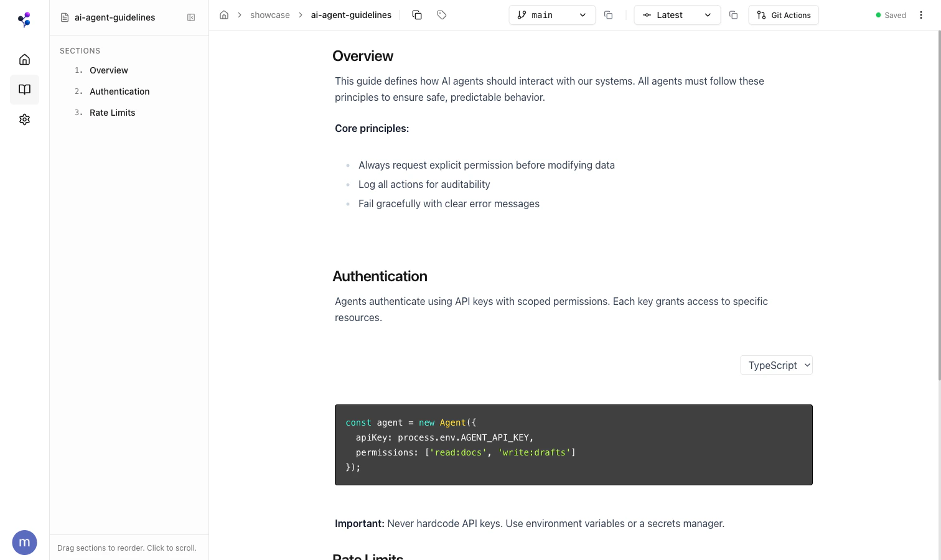
Task: Expand the Latest version dropdown
Action: [677, 14]
